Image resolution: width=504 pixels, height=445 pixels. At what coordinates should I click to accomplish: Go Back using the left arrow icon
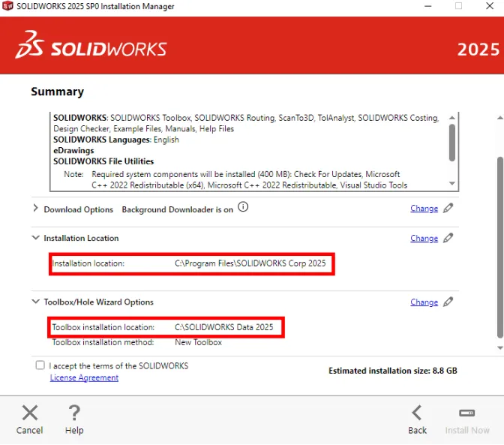[417, 413]
